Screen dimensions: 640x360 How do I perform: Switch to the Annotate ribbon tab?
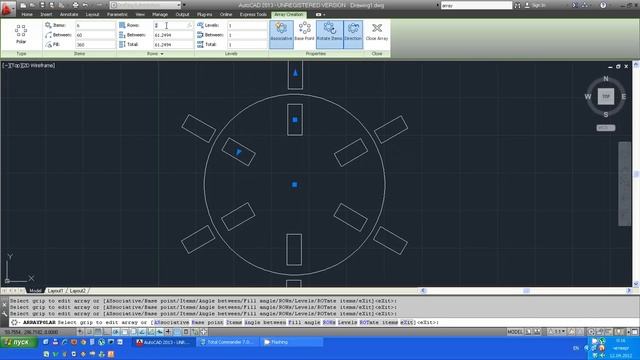69,14
